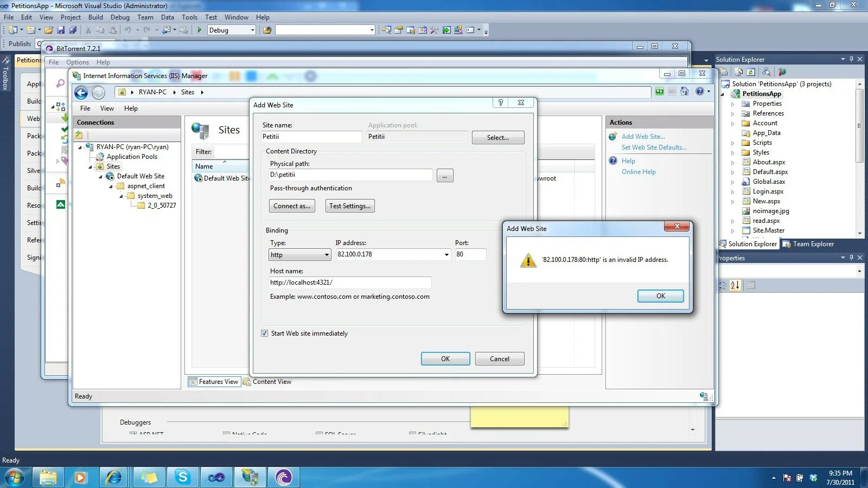Click the Add Web Site dialog help button
This screenshot has height=488, width=868.
pos(500,102)
